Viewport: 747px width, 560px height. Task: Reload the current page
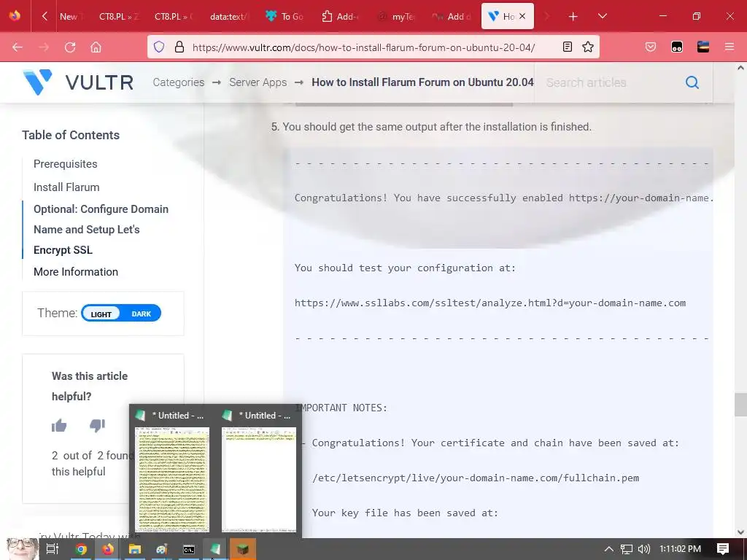[x=70, y=47]
